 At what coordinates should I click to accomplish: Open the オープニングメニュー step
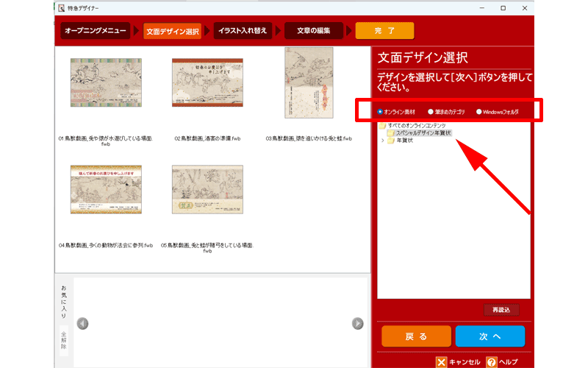click(96, 30)
